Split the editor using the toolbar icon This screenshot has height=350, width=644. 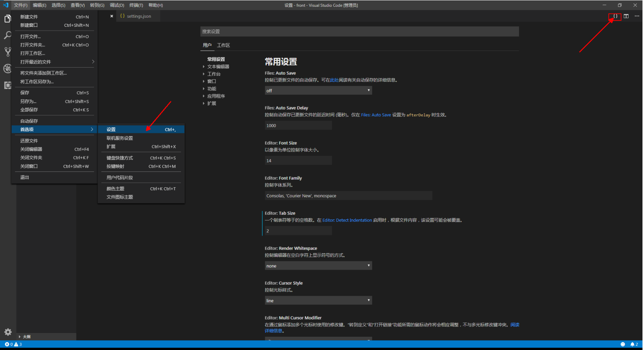(626, 16)
